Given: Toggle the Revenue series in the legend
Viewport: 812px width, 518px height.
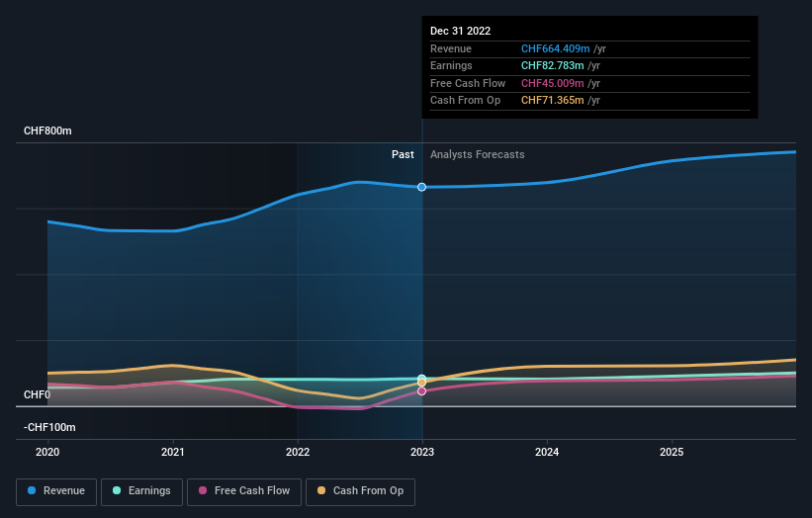Looking at the screenshot, I should (56, 491).
